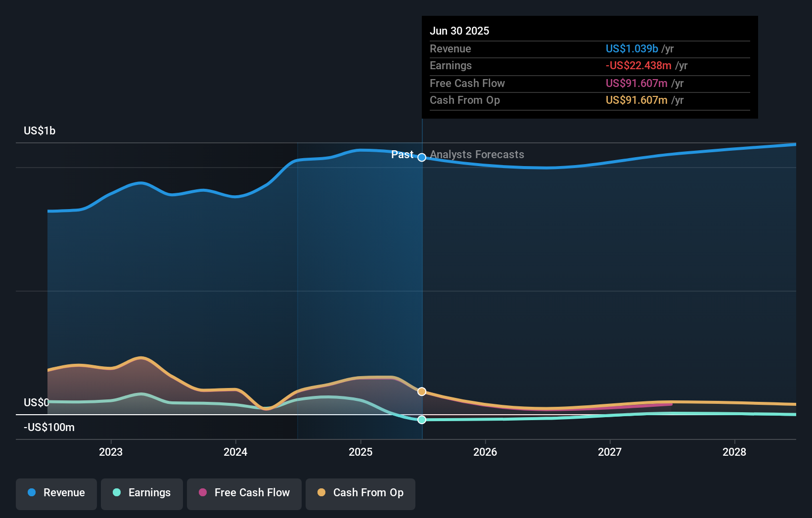Image resolution: width=812 pixels, height=518 pixels.
Task: Click the US$1.039b revenue value in tooltip
Action: tap(632, 49)
